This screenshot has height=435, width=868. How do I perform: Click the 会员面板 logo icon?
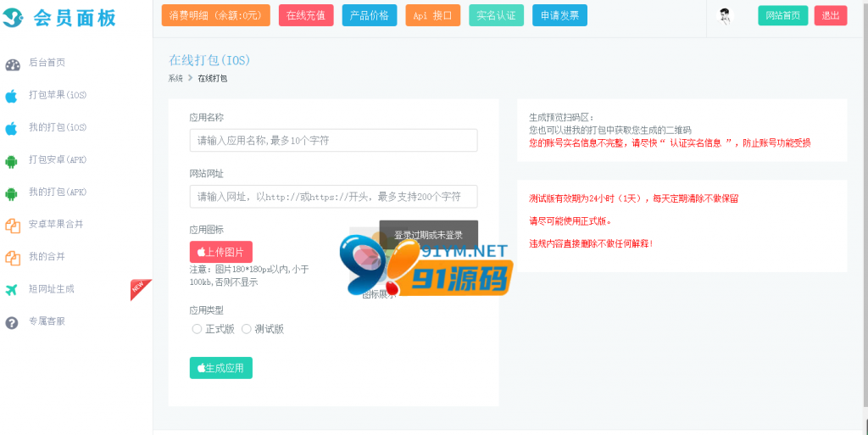[x=14, y=19]
